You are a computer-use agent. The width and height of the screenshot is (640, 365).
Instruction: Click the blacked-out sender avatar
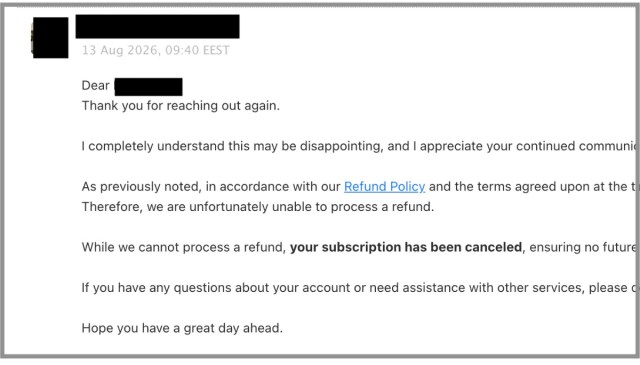coord(50,38)
